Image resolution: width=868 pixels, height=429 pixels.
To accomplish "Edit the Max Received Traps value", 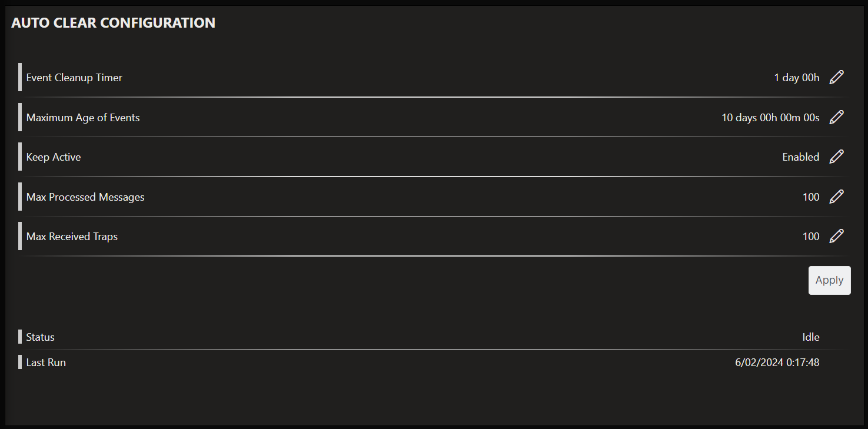I will pos(836,236).
